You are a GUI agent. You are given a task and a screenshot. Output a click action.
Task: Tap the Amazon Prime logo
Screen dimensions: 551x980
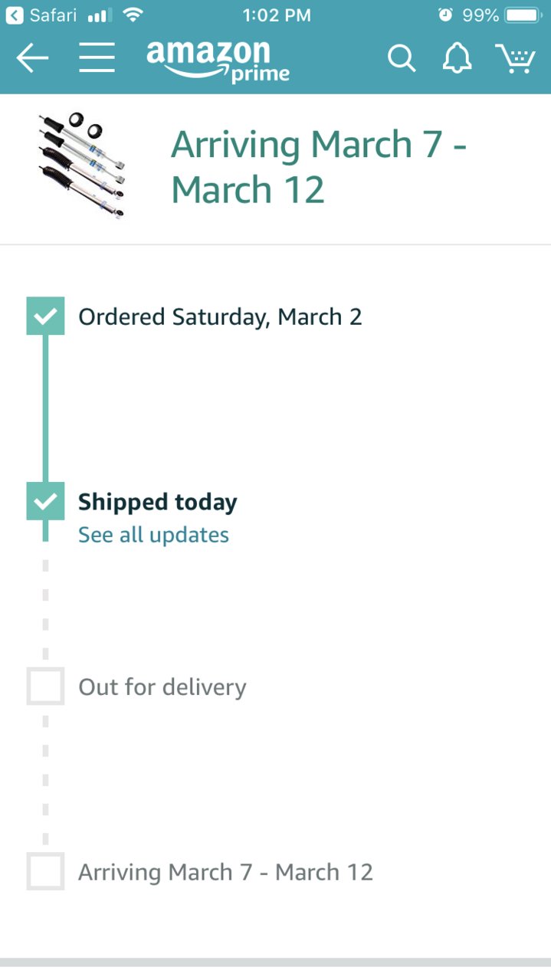[x=218, y=61]
